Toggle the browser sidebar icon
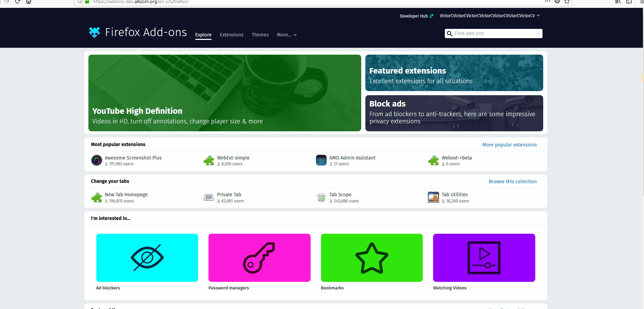This screenshot has width=644, height=309. (x=629, y=2)
